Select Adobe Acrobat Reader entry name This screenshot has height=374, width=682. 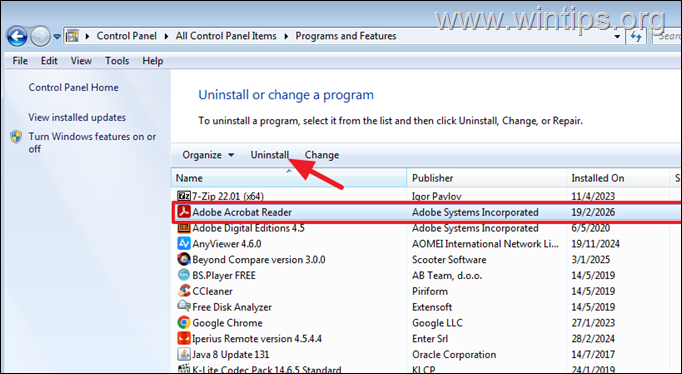242,212
